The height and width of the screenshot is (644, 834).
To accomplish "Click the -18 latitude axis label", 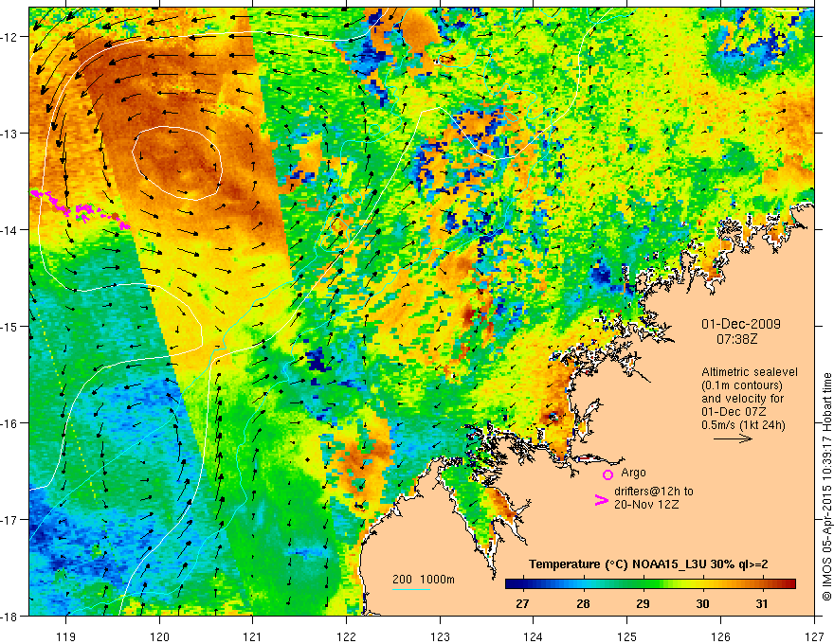I will click(10, 617).
